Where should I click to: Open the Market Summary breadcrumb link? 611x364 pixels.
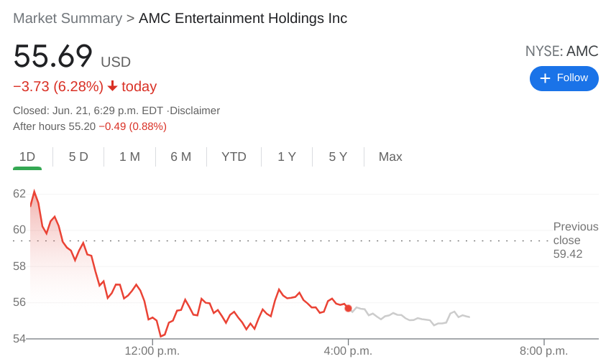(68, 19)
